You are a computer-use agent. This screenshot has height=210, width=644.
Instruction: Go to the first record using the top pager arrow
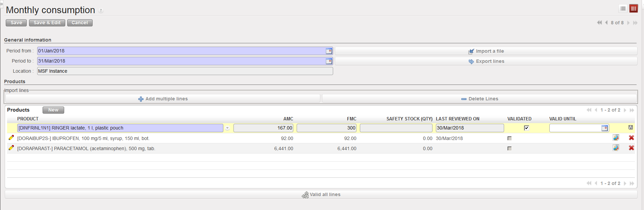[x=599, y=23]
